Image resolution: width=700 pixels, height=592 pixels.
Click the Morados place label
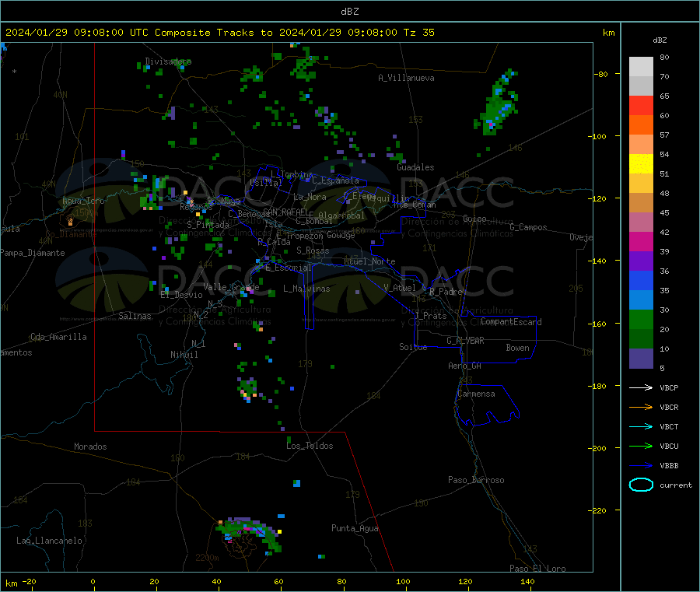[90, 447]
